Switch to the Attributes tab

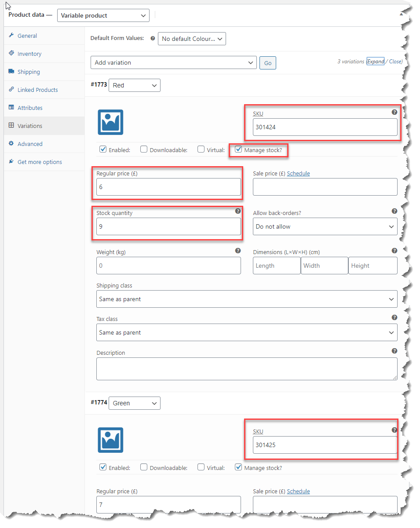click(30, 108)
